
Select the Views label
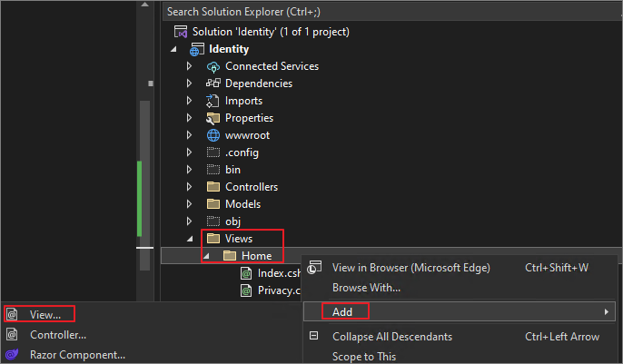[239, 239]
